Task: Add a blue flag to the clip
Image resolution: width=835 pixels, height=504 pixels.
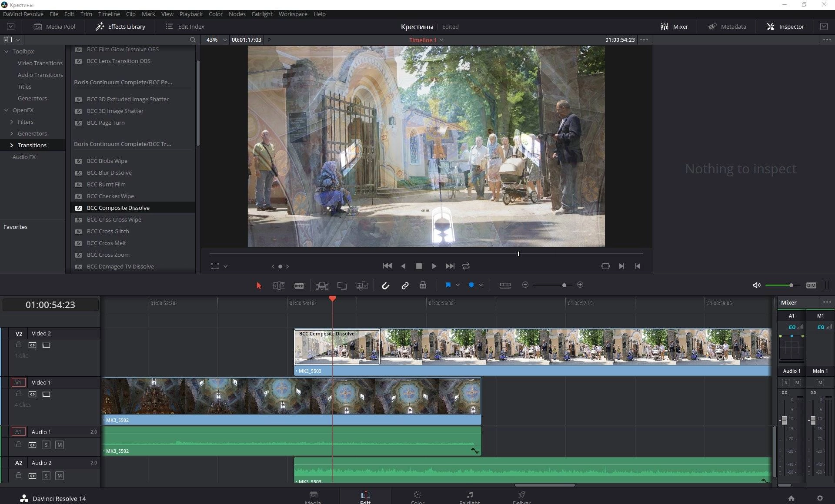Action: pos(448,285)
